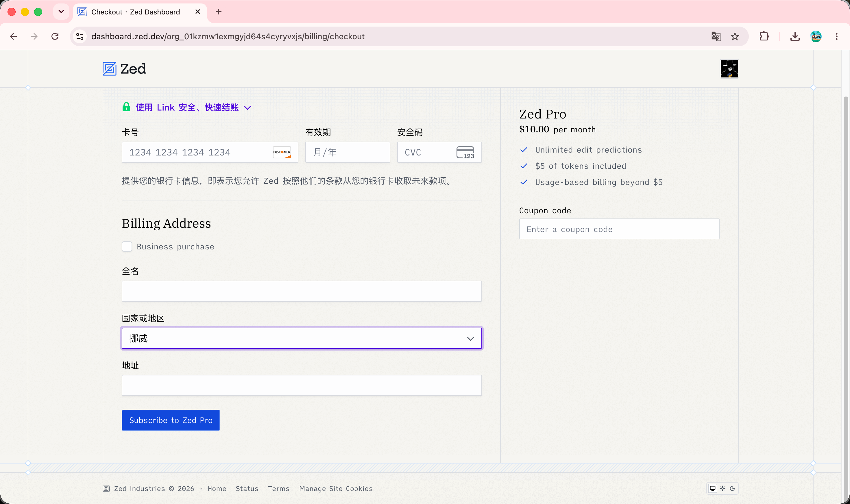The width and height of the screenshot is (850, 504).
Task: Click the 地址 address input
Action: click(x=302, y=385)
